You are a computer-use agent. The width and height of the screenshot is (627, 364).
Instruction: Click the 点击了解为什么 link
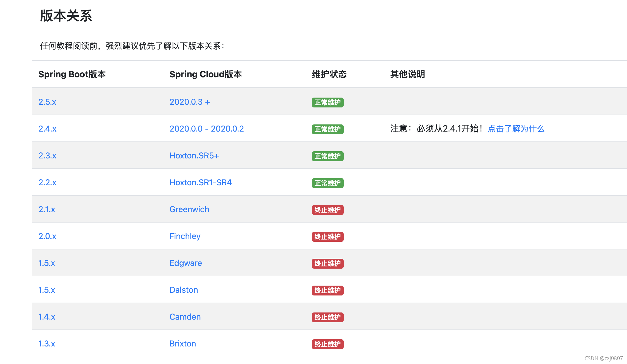click(516, 129)
